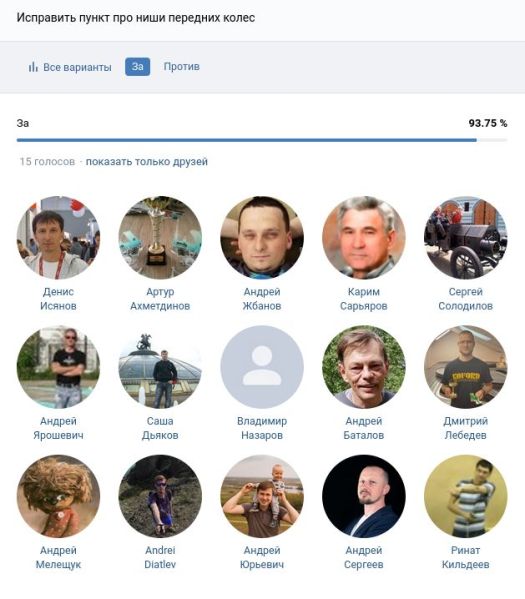This screenshot has width=525, height=599.
Task: Open Andrei Diatlev name link
Action: [160, 557]
